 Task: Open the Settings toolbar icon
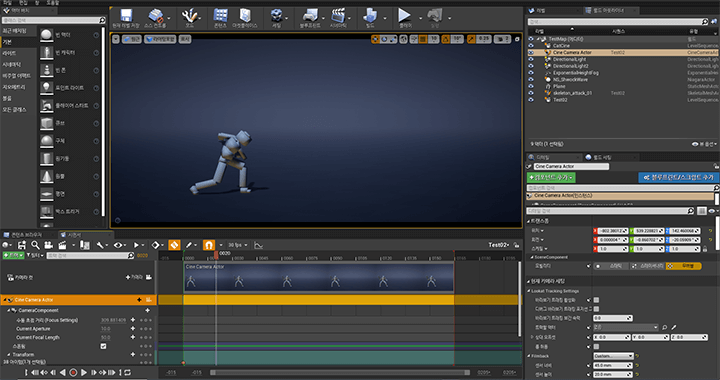276,15
